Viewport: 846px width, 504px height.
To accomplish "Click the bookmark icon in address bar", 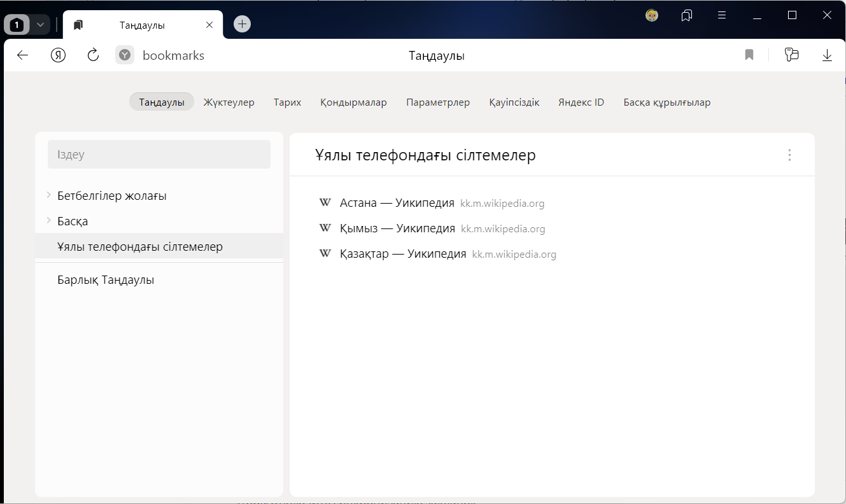I will point(749,55).
